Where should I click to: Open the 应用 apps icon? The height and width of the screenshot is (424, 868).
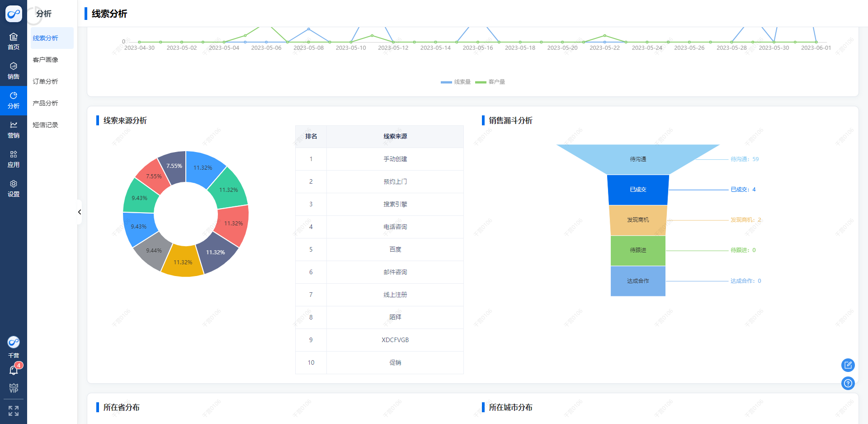tap(14, 159)
